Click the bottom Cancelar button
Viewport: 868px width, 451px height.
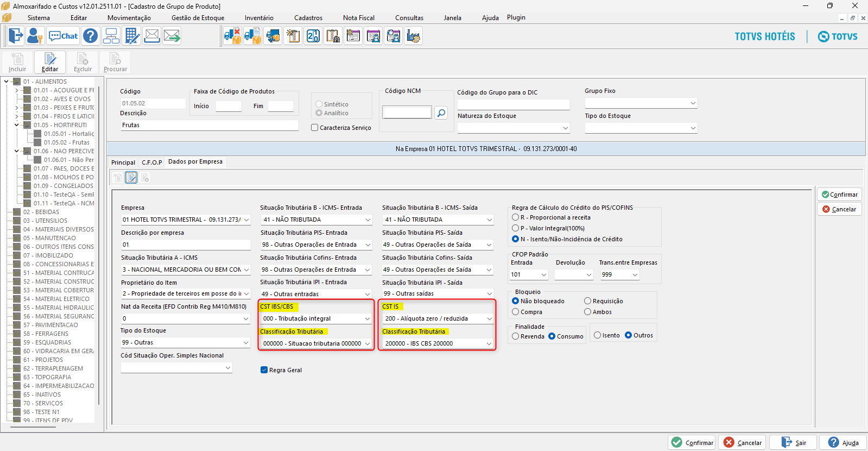coord(742,442)
